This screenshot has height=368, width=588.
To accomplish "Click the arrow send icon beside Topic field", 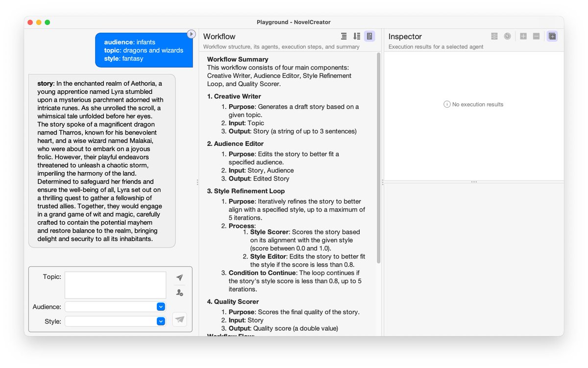I will coord(180,277).
